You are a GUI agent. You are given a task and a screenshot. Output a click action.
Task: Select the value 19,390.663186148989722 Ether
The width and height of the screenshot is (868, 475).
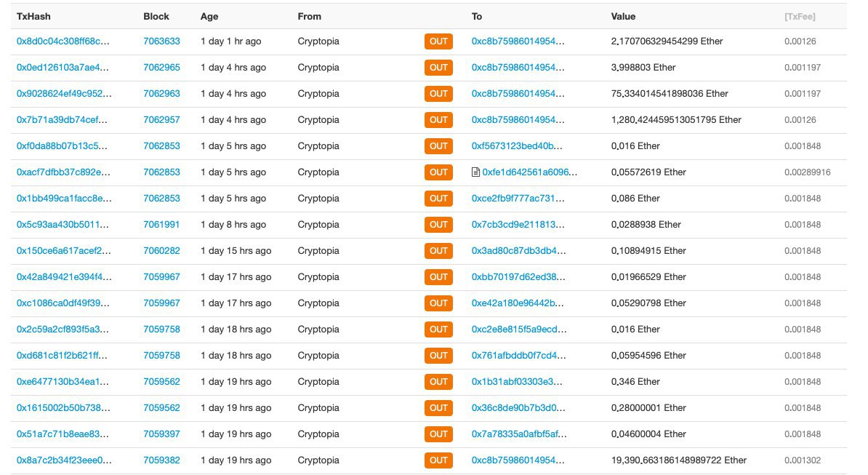(x=679, y=460)
